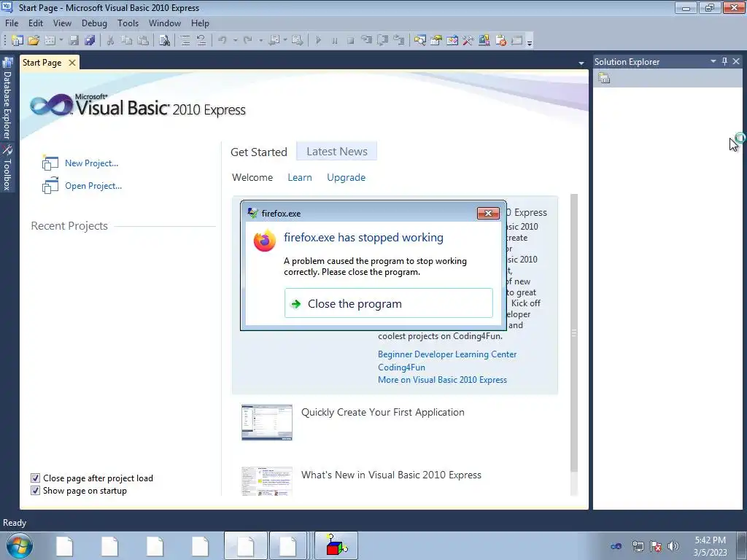
Task: Expand the Database Explorer side tab
Action: pos(7,99)
